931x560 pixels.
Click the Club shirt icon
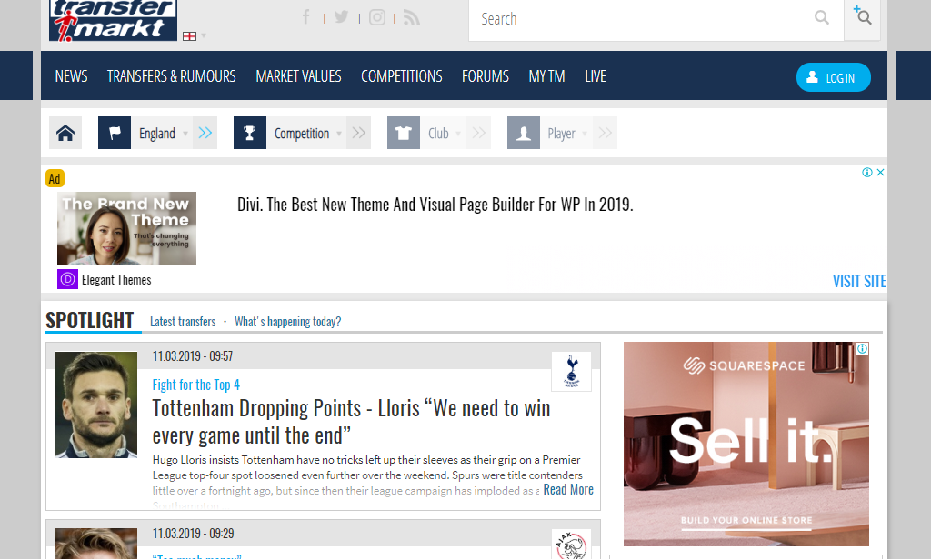(x=403, y=132)
